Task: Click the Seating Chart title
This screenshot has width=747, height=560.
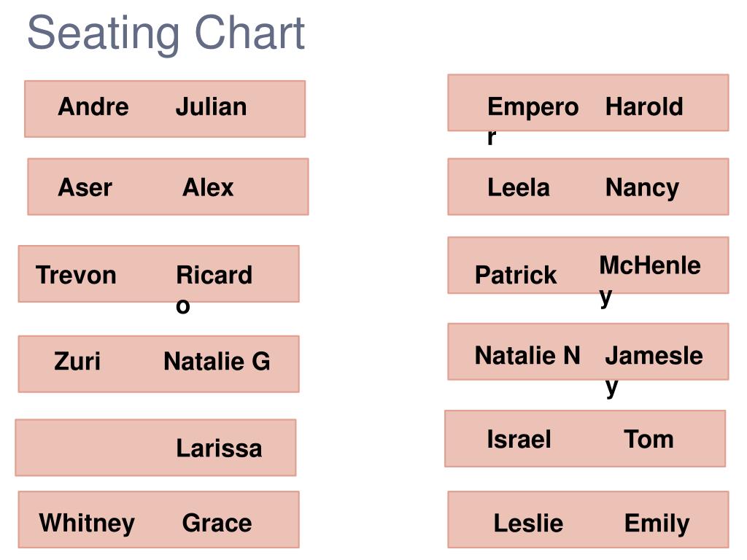Action: (x=166, y=34)
